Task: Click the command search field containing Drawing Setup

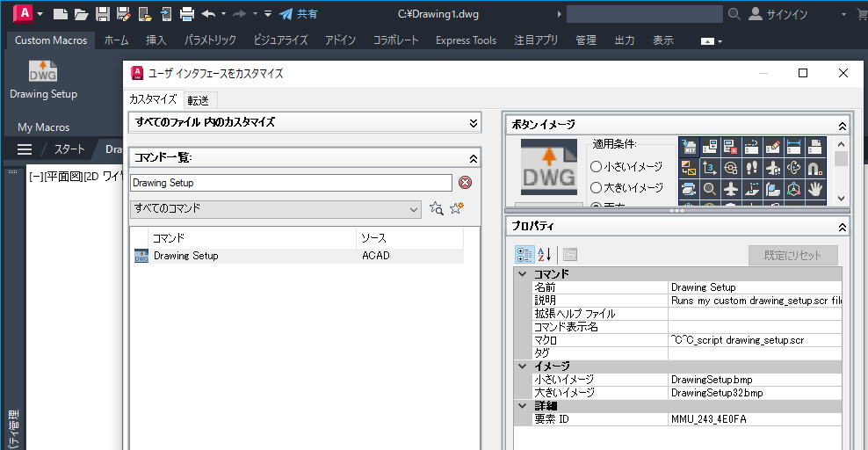Action: point(291,183)
